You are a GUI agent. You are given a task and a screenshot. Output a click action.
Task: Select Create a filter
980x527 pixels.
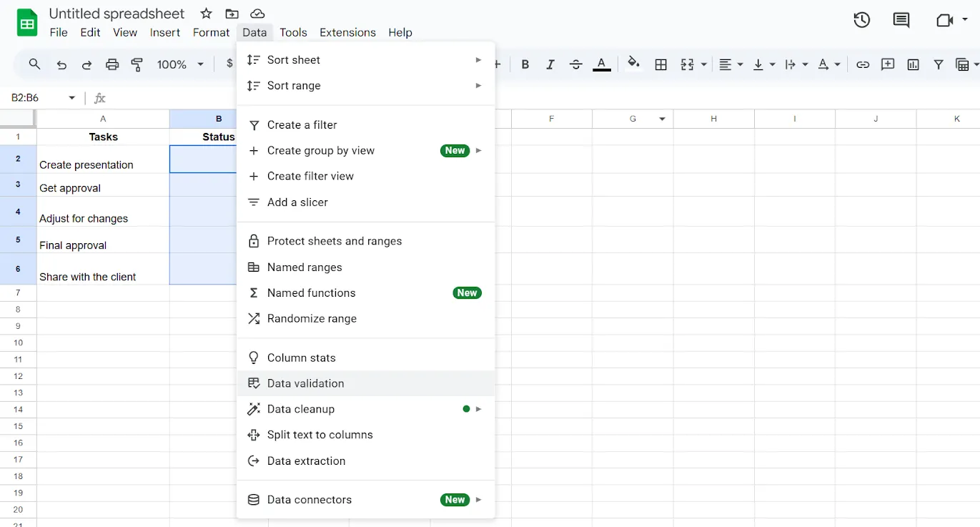point(365,125)
